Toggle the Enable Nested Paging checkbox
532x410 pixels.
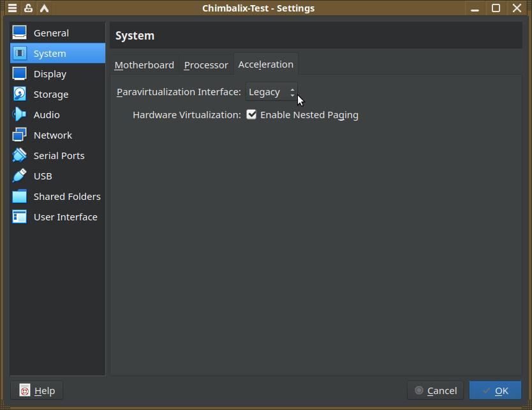(251, 114)
